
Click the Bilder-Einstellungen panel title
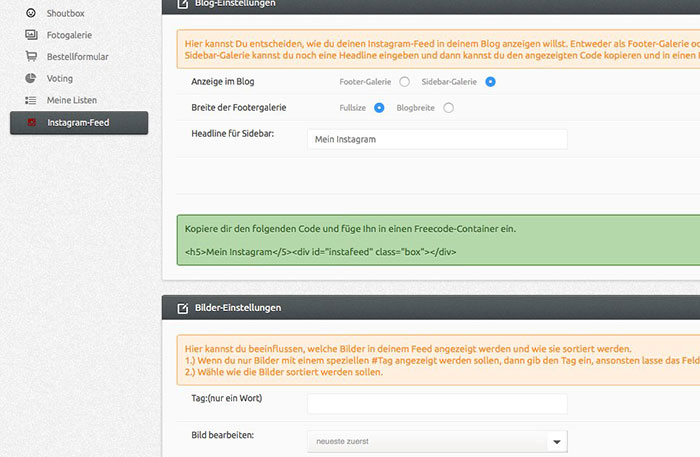click(x=238, y=307)
